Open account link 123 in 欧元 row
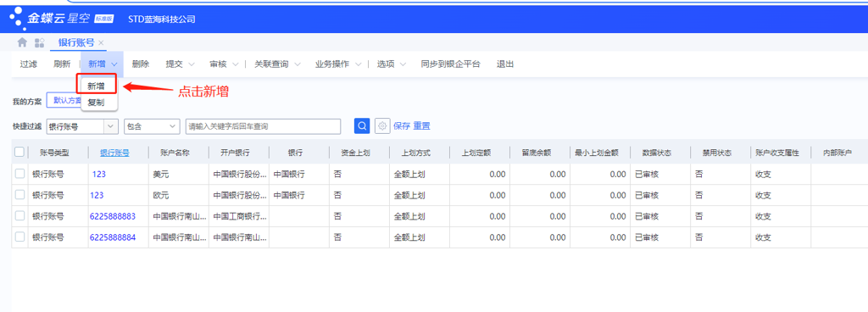This screenshot has height=312, width=868. (97, 195)
